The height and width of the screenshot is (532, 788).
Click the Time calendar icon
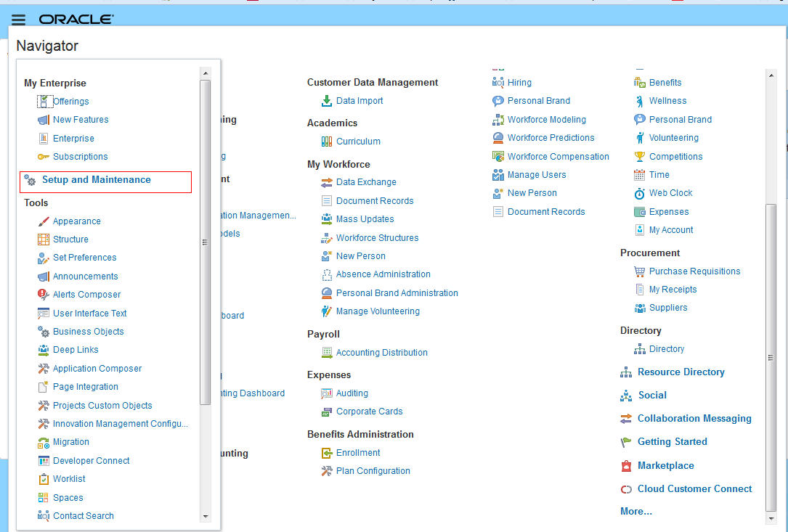(x=639, y=175)
